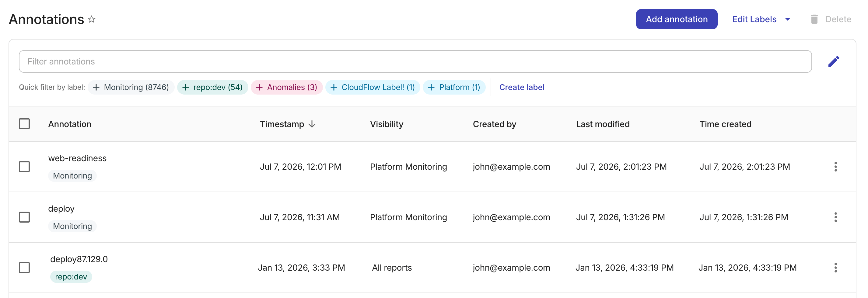868x298 pixels.
Task: Sort by the Timestamp column header
Action: (282, 124)
